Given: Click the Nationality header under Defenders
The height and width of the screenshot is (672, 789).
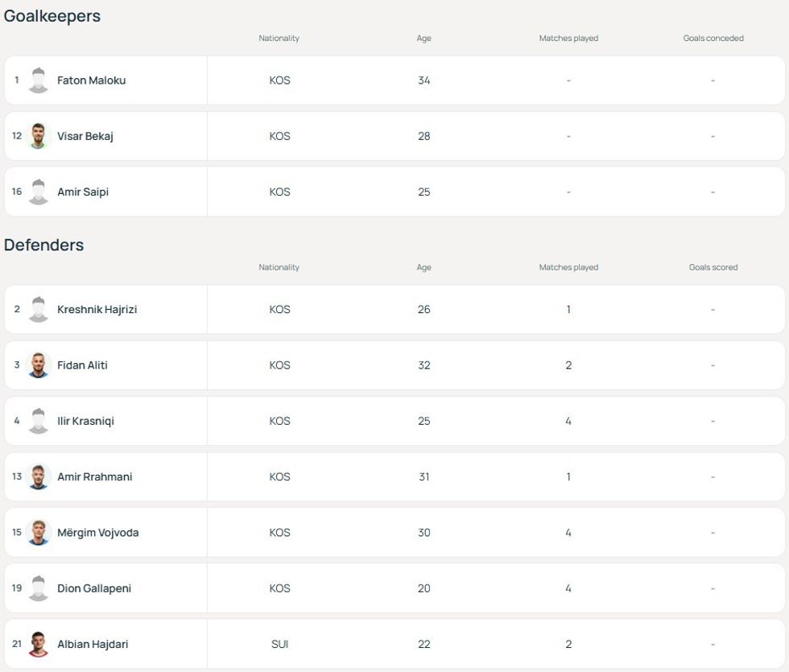Looking at the screenshot, I should pyautogui.click(x=279, y=267).
